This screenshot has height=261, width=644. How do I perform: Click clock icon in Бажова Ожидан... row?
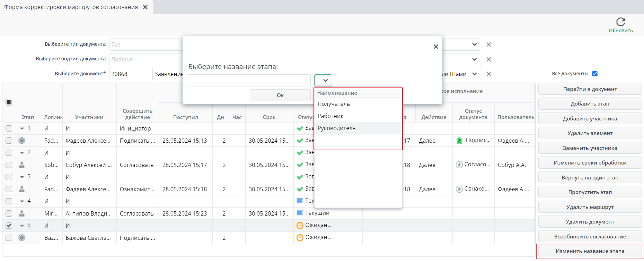pos(300,238)
